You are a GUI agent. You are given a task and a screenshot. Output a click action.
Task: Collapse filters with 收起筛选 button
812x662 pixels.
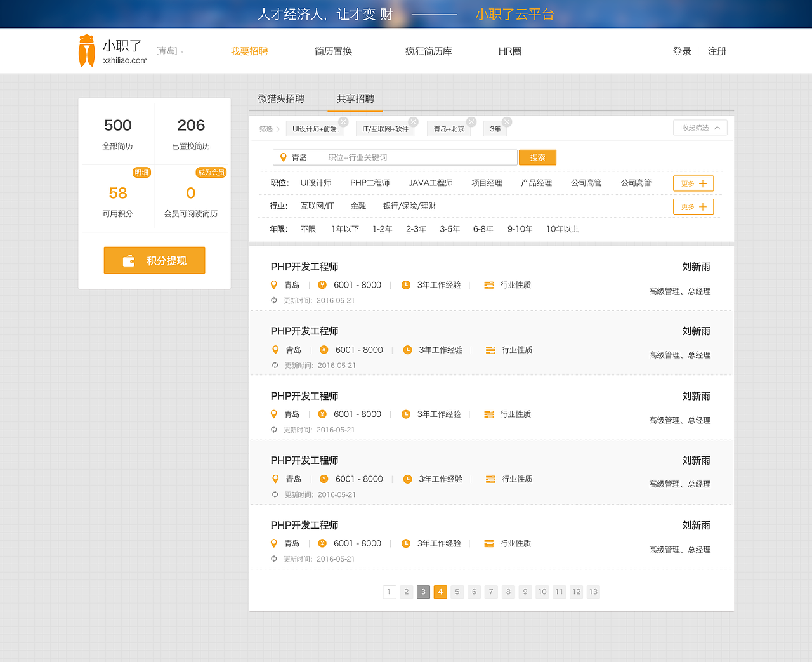pos(700,128)
